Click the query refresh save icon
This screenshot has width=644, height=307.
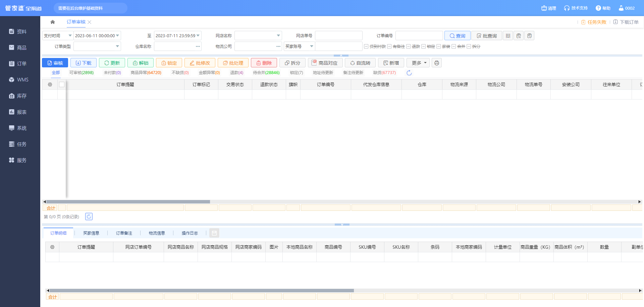(x=529, y=36)
